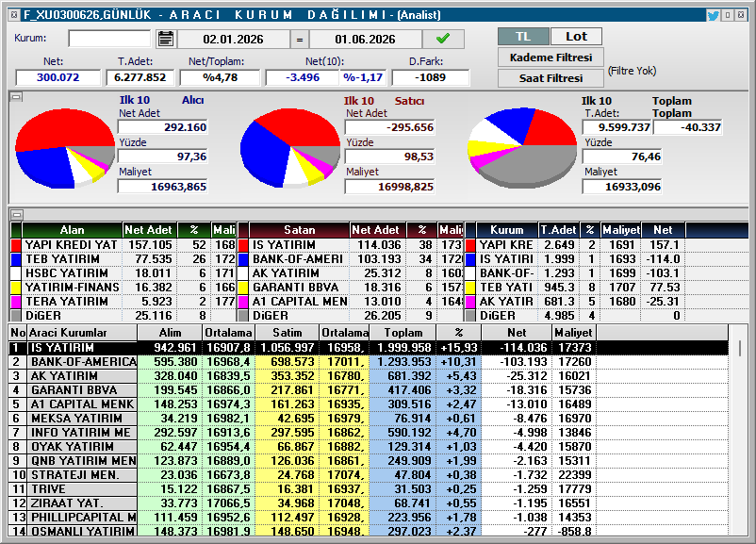Click the D.Fark value -1089
This screenshot has height=544, width=756.
coord(431,77)
